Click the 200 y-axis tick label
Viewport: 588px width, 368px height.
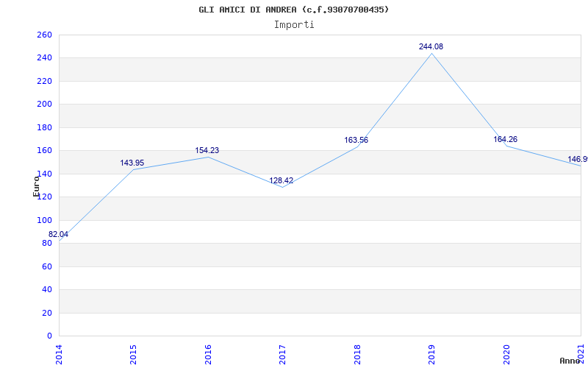[44, 105]
